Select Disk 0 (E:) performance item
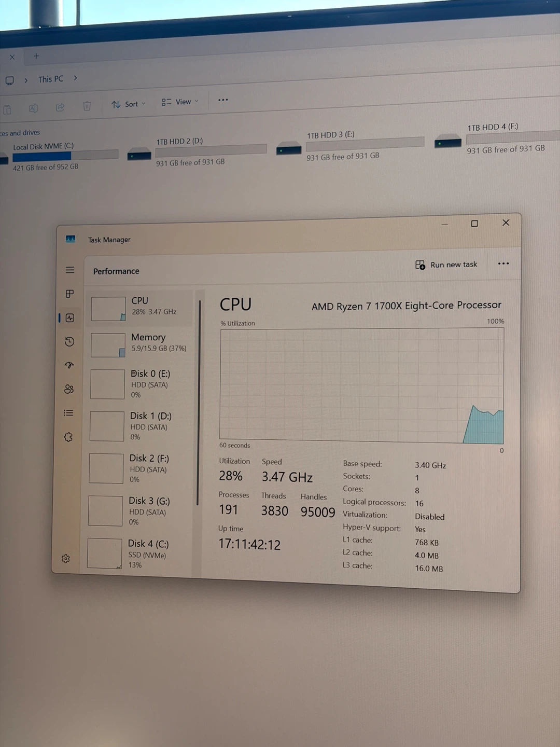This screenshot has width=560, height=747. 140,384
